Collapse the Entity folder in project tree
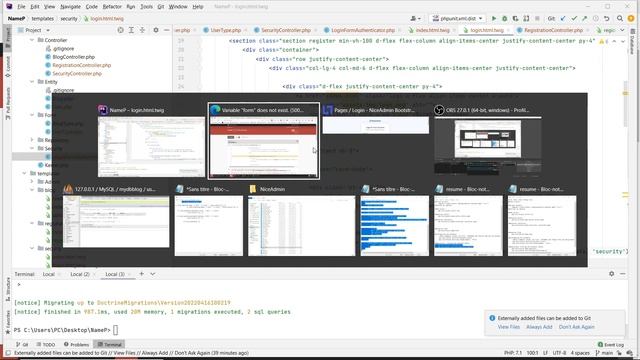 (32, 82)
